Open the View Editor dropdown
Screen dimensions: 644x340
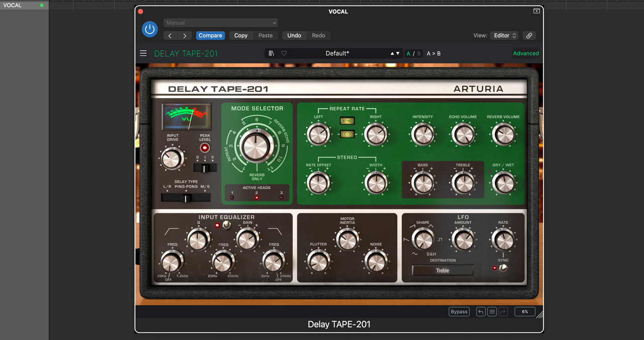tap(505, 36)
